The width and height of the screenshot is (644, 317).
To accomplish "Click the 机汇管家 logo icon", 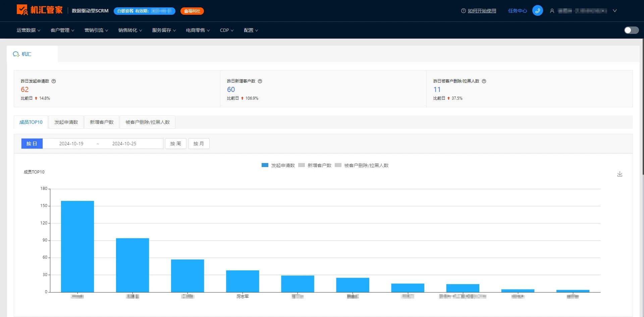I will [x=22, y=10].
